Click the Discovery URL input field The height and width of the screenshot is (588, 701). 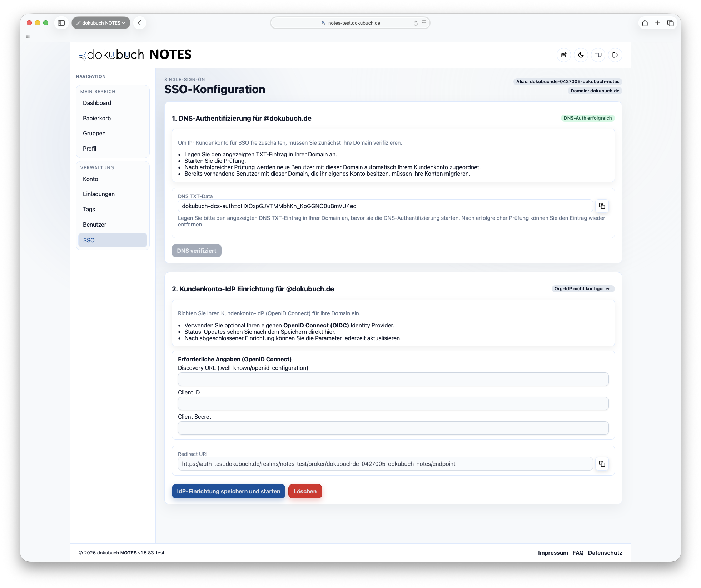pyautogui.click(x=393, y=379)
